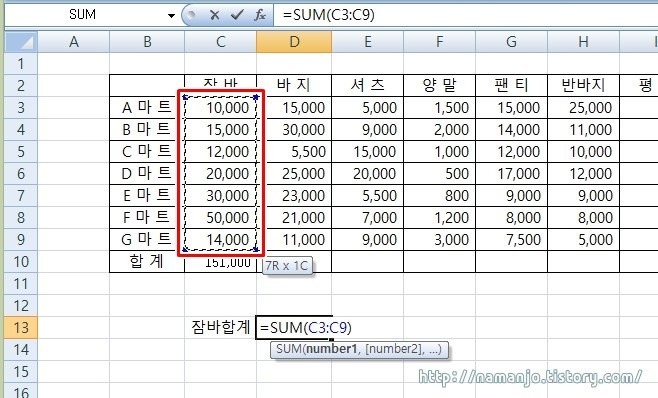This screenshot has width=658, height=398.
Task: Select row 11 header
Action: [21, 283]
